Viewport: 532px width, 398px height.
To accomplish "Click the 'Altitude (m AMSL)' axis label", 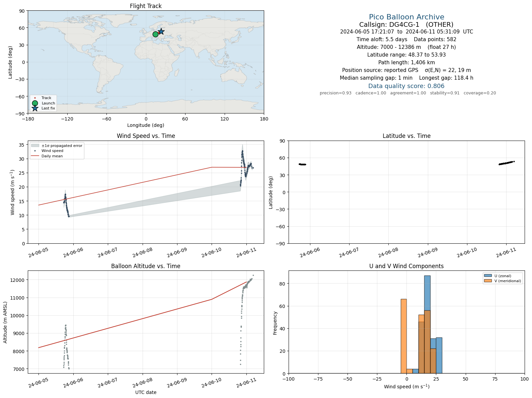I will [5, 322].
